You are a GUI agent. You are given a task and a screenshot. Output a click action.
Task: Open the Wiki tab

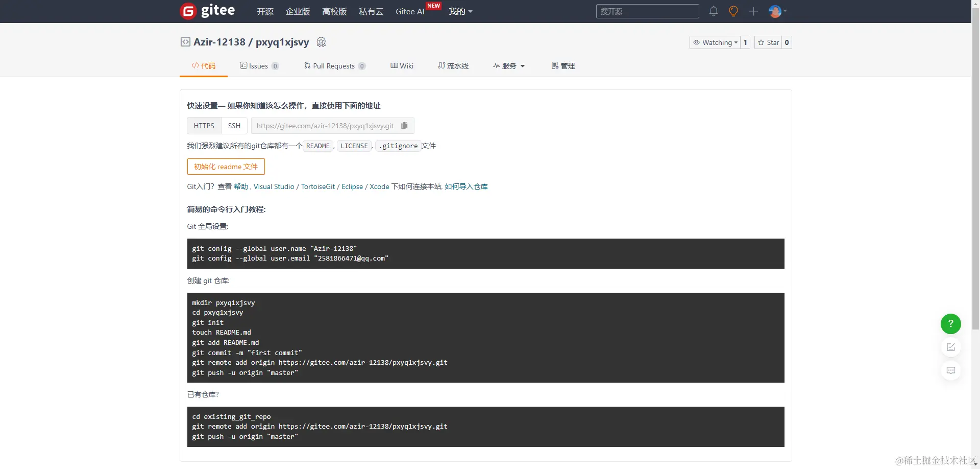point(402,66)
